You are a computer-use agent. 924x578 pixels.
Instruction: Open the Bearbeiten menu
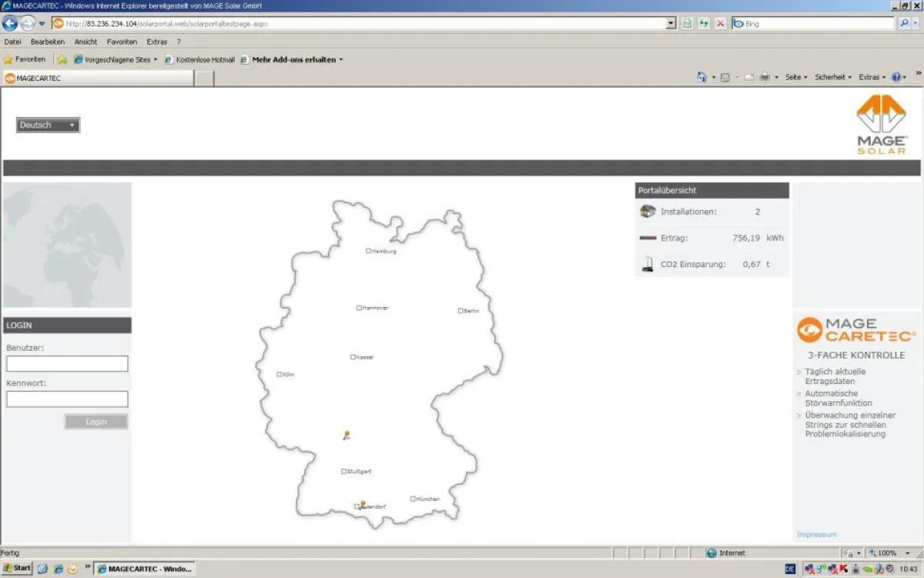point(48,42)
